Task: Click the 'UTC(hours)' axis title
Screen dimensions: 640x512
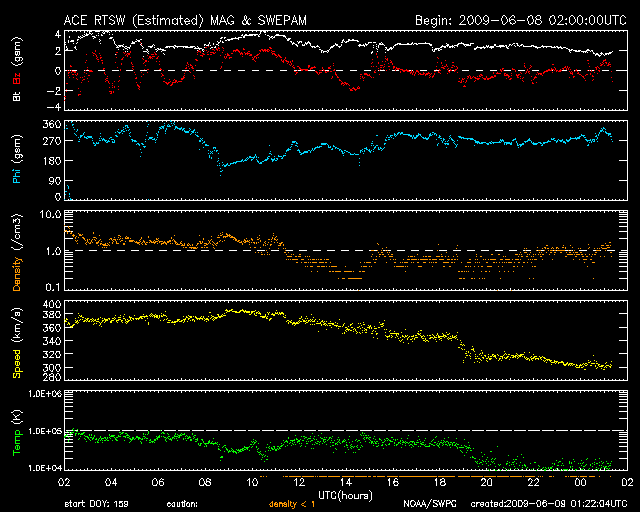Action: tap(345, 496)
